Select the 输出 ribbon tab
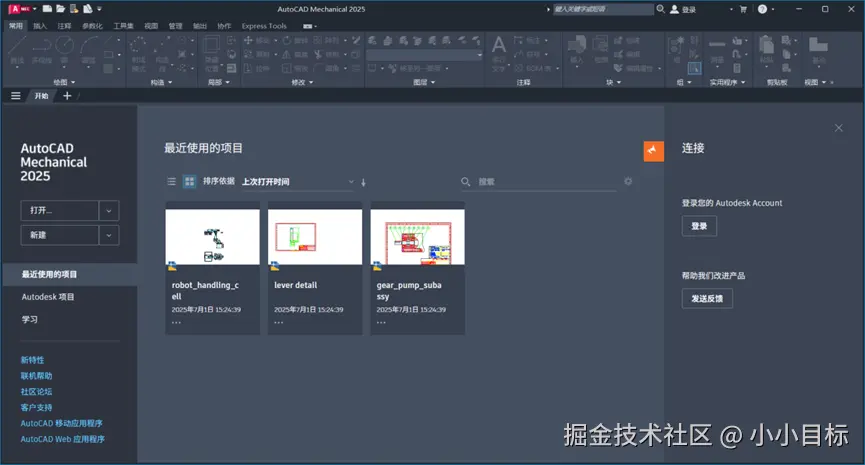 (x=200, y=26)
